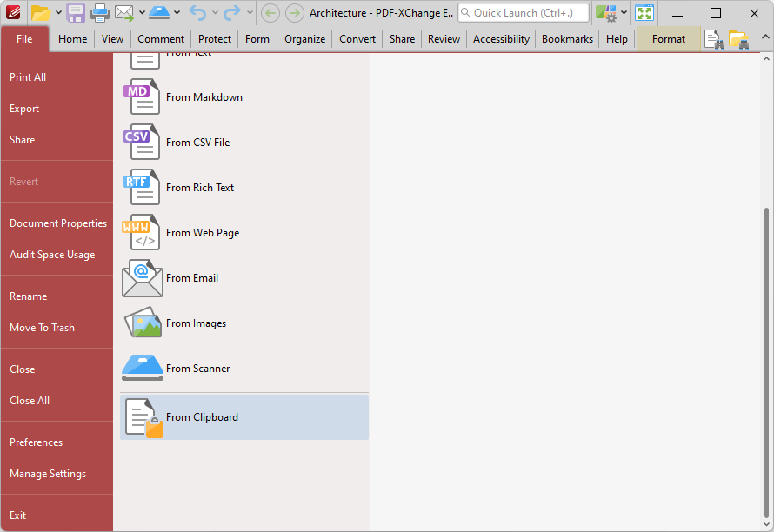Open the Help tab
Viewport: 774px width, 532px height.
point(617,39)
